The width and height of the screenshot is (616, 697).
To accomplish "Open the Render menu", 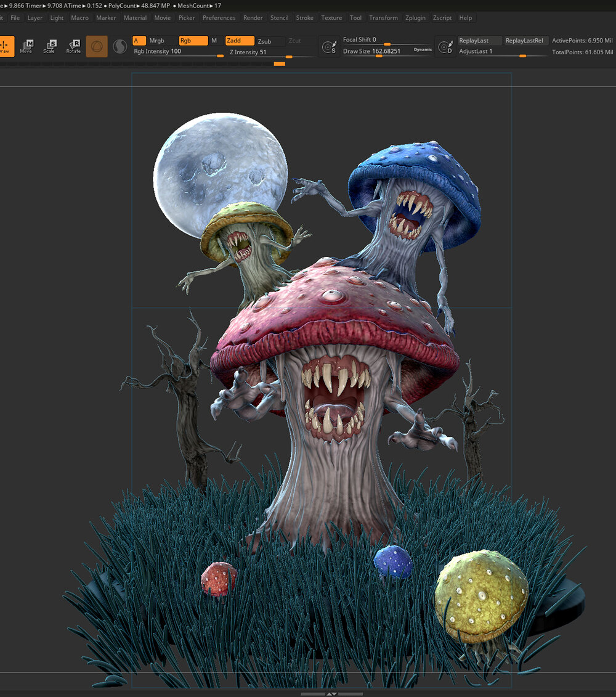I will point(253,18).
